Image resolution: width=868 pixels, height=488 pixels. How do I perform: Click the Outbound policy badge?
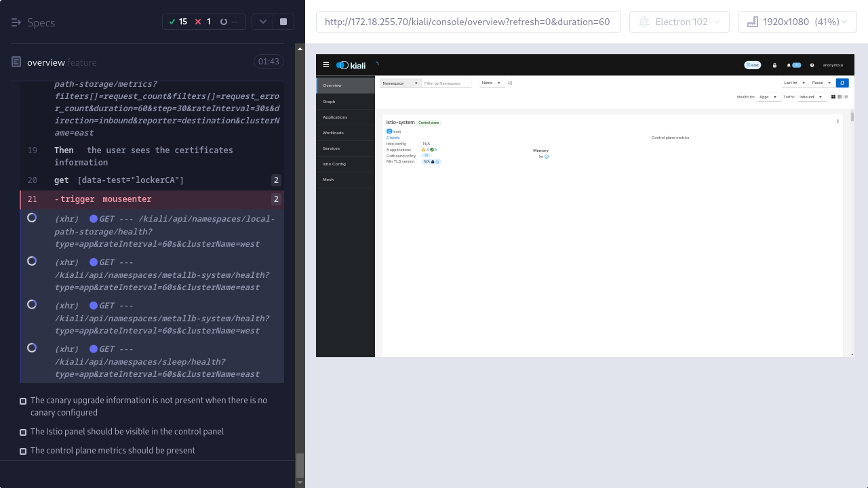[426, 156]
